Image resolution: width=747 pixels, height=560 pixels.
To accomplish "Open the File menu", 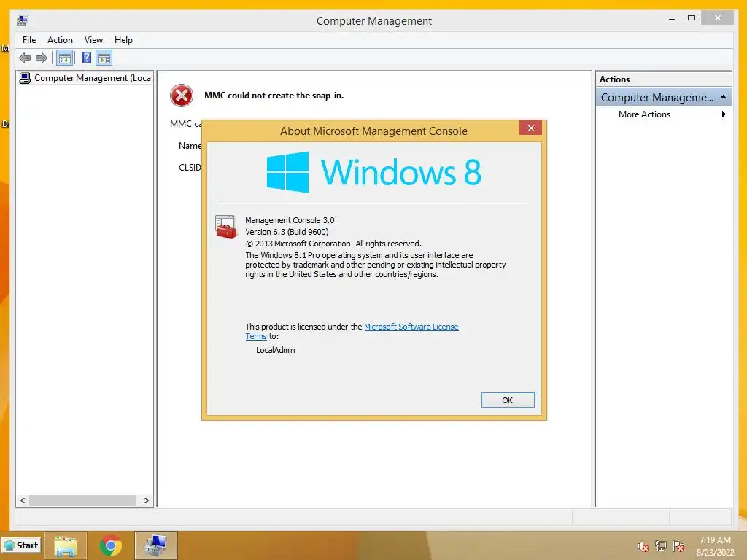I will tap(29, 40).
